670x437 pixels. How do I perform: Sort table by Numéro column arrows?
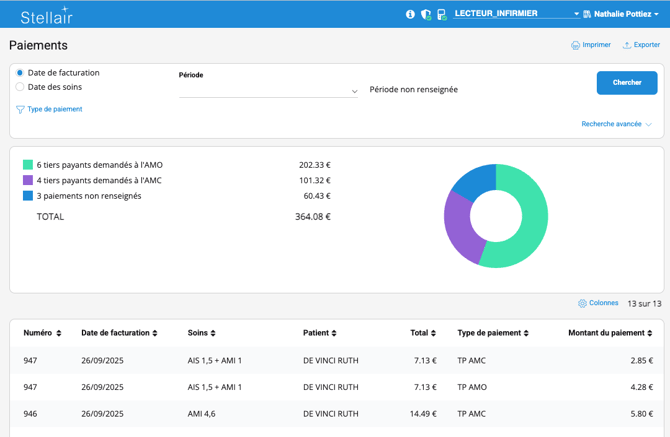click(x=59, y=333)
